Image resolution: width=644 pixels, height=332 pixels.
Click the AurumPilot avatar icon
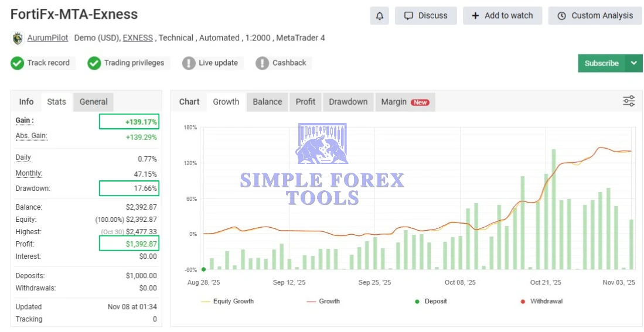point(18,39)
